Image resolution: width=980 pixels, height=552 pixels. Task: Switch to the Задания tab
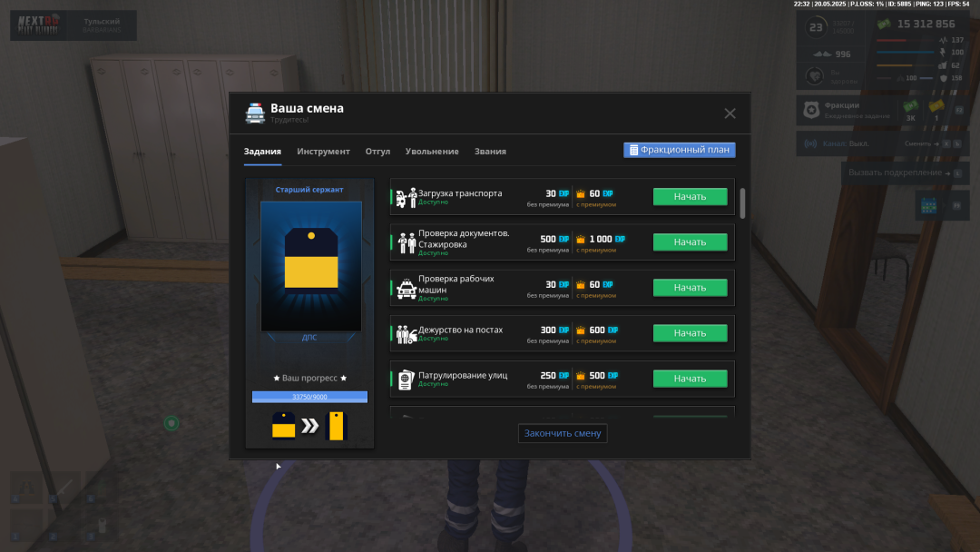click(x=262, y=152)
